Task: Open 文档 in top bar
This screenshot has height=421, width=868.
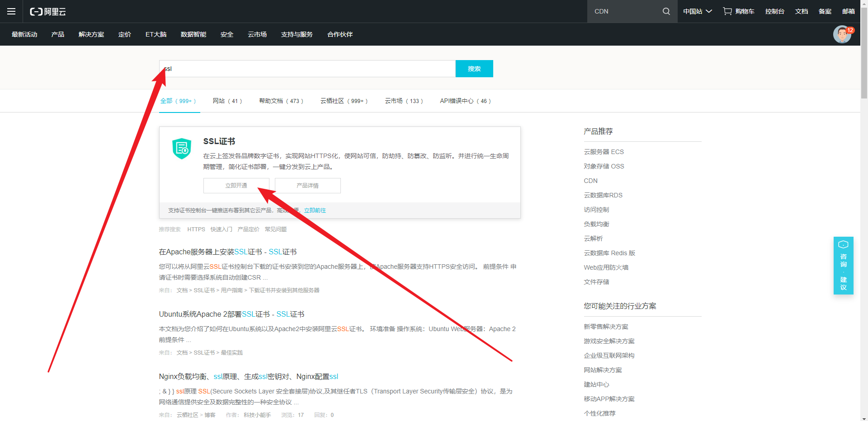Action: click(802, 11)
